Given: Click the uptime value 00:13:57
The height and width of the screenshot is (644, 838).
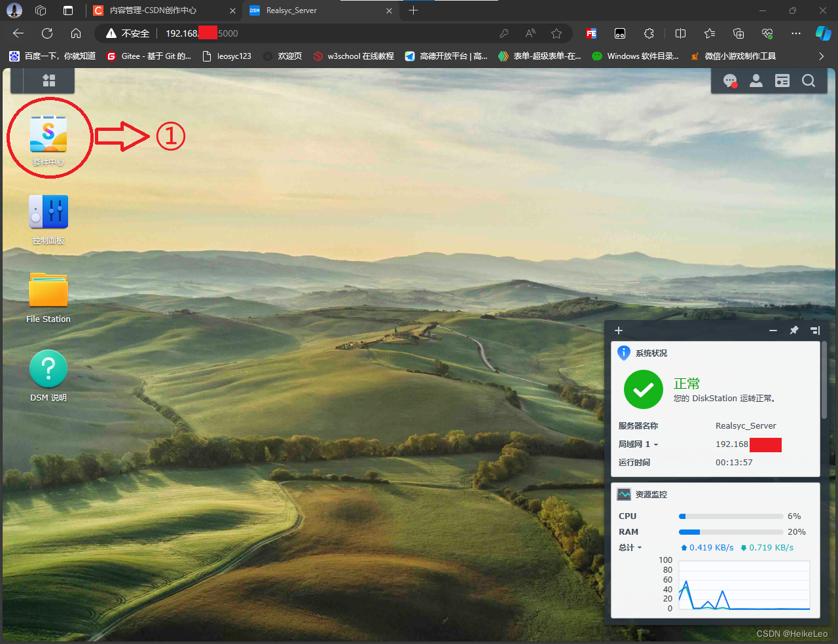Looking at the screenshot, I should tap(734, 462).
